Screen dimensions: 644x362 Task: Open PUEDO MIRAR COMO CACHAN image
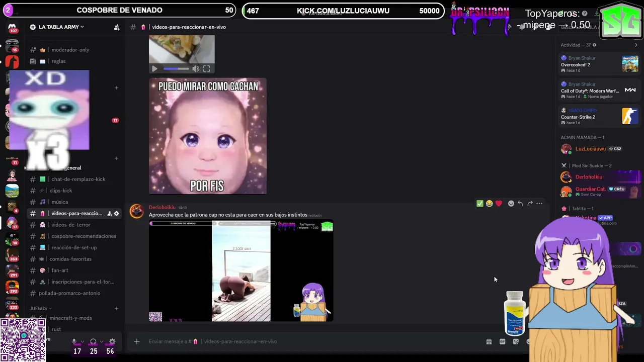208,136
